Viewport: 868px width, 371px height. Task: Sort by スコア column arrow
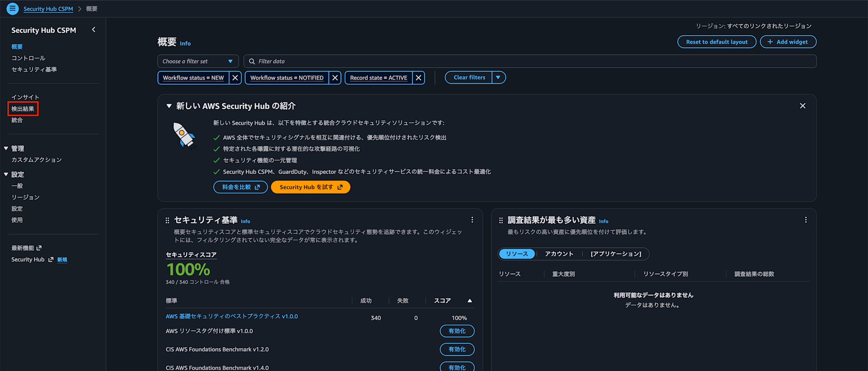coord(470,301)
